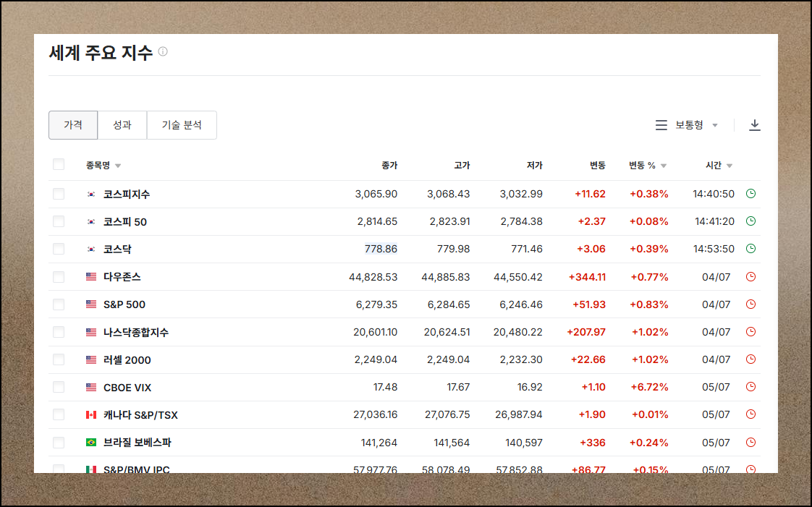Screen dimensions: 812x507
Task: Click the US flag icon beside S&P 500
Action: pos(91,304)
